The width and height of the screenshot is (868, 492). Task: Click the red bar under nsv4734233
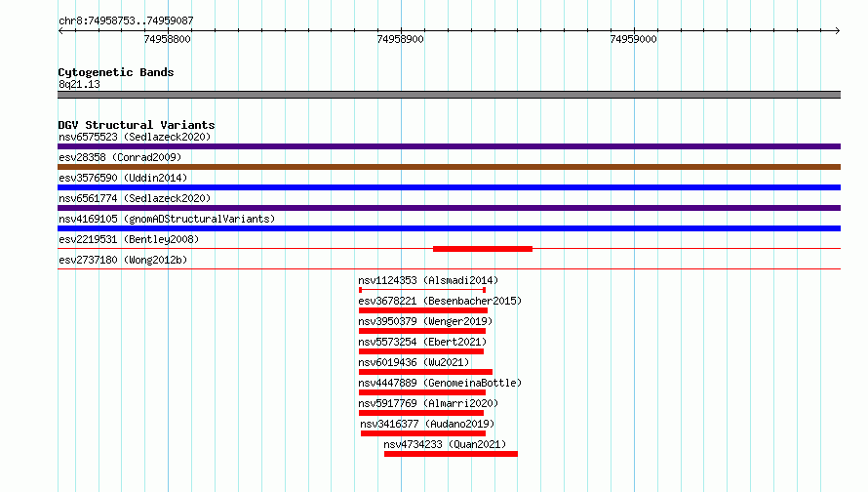pos(452,454)
